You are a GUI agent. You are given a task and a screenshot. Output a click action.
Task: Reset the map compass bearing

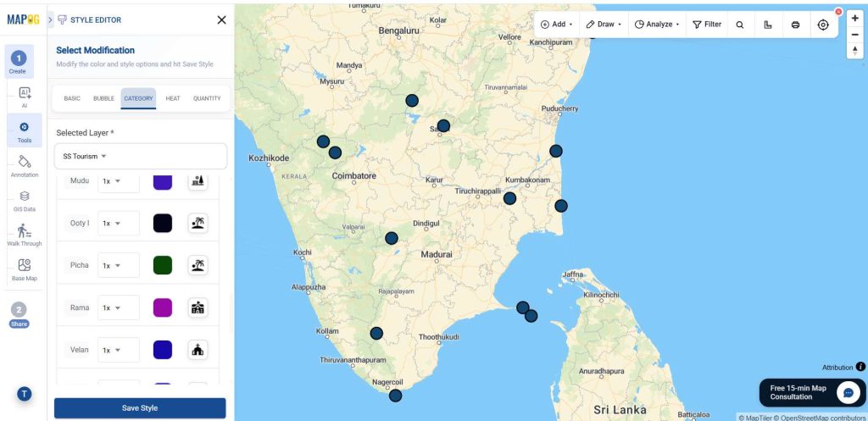pos(854,50)
